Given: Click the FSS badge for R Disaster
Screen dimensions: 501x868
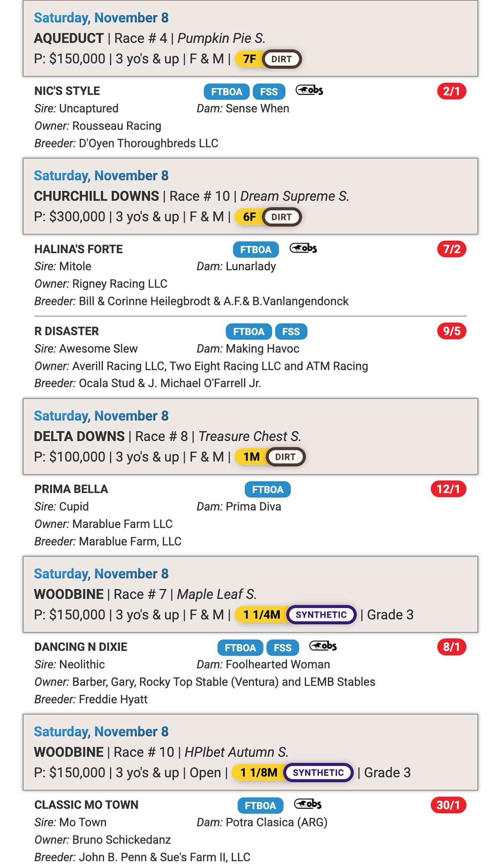Looking at the screenshot, I should click(x=291, y=332).
